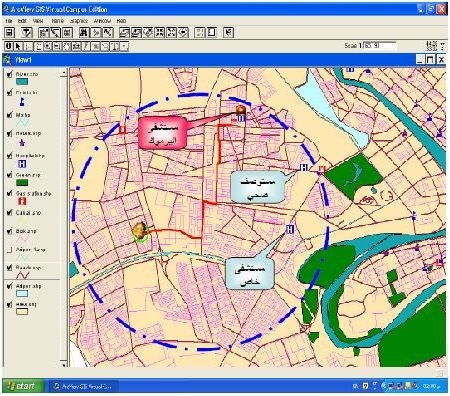The width and height of the screenshot is (450, 396).
Task: Open the Help menu
Action: (x=121, y=21)
